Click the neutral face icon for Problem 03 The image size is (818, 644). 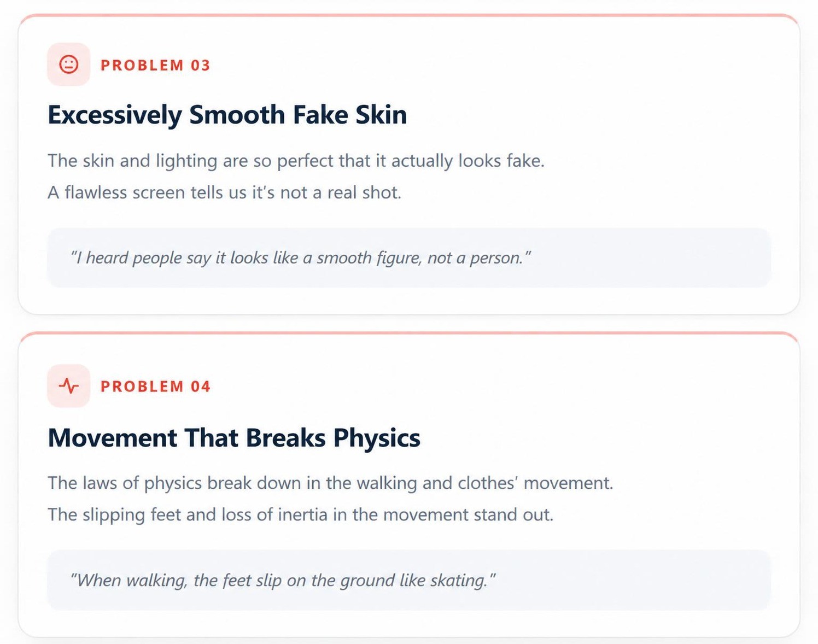coord(68,65)
